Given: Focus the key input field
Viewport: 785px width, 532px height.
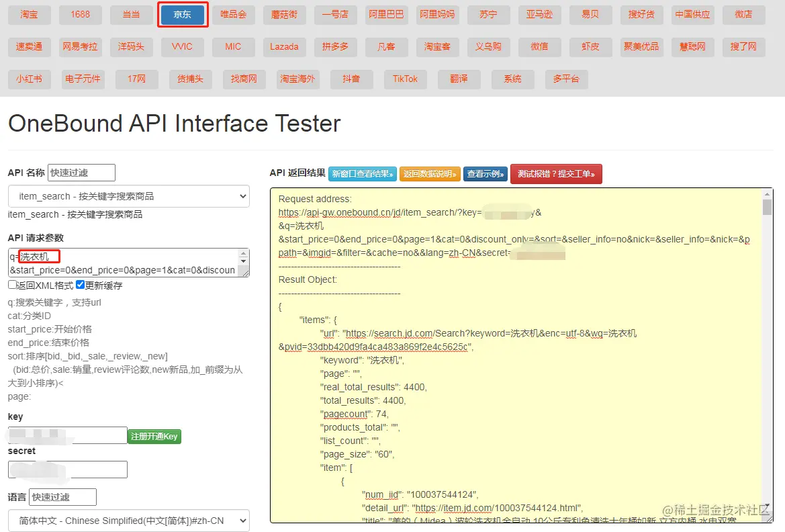Looking at the screenshot, I should 68,435.
